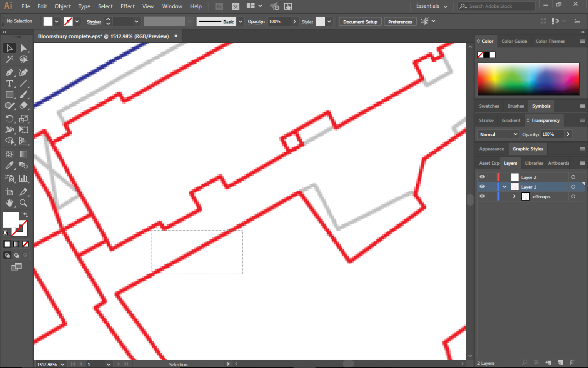Image resolution: width=588 pixels, height=368 pixels.
Task: Select the Column Graph tool
Action: (23, 178)
